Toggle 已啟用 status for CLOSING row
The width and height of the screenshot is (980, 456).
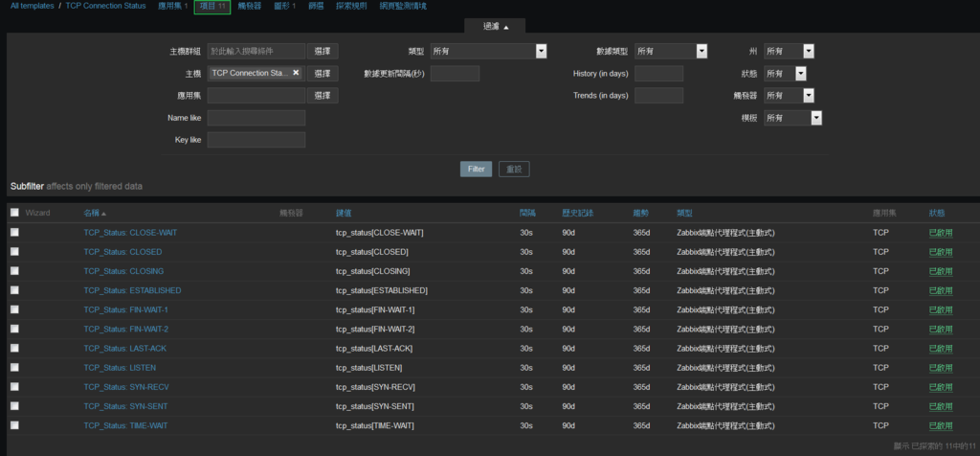(941, 271)
